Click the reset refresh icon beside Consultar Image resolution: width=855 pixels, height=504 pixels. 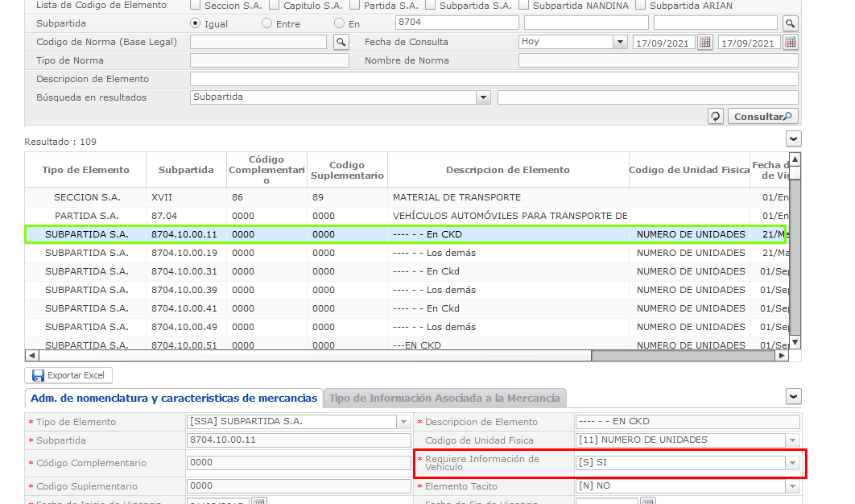[x=716, y=116]
